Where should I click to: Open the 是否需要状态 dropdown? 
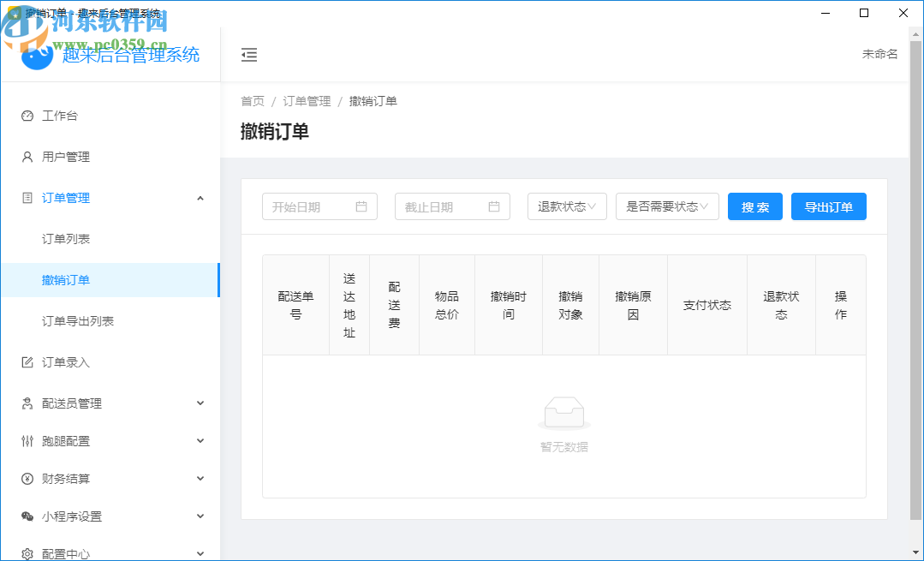(x=667, y=206)
